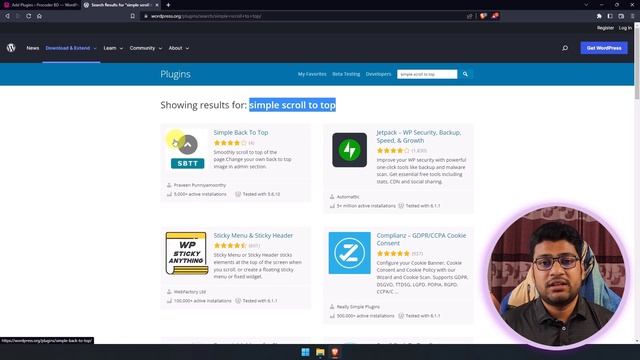
Task: Click Simple Back To Top star rating
Action: click(x=230, y=143)
